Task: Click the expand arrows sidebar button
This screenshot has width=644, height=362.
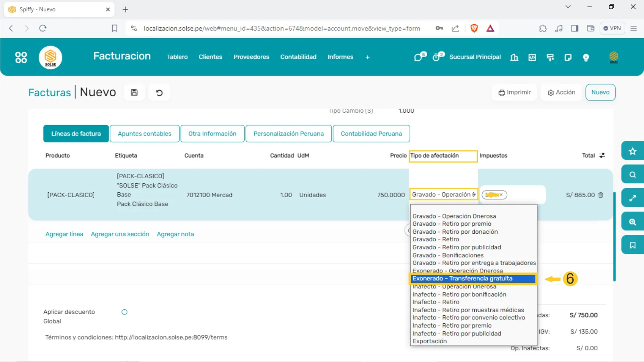Action: pos(632,198)
